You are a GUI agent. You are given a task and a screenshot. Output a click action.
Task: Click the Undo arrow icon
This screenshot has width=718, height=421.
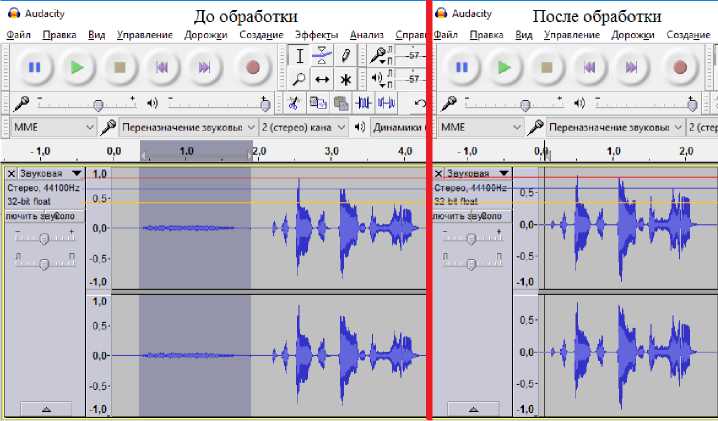coord(419,104)
